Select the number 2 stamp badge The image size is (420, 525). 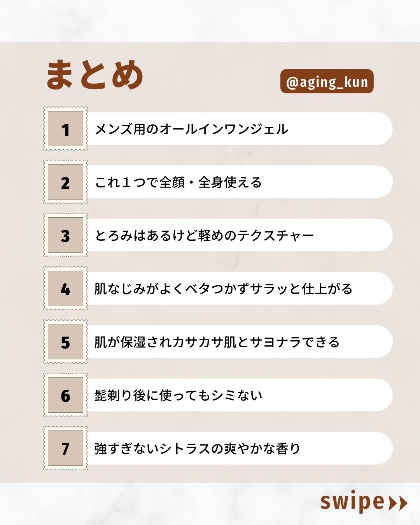tap(65, 182)
